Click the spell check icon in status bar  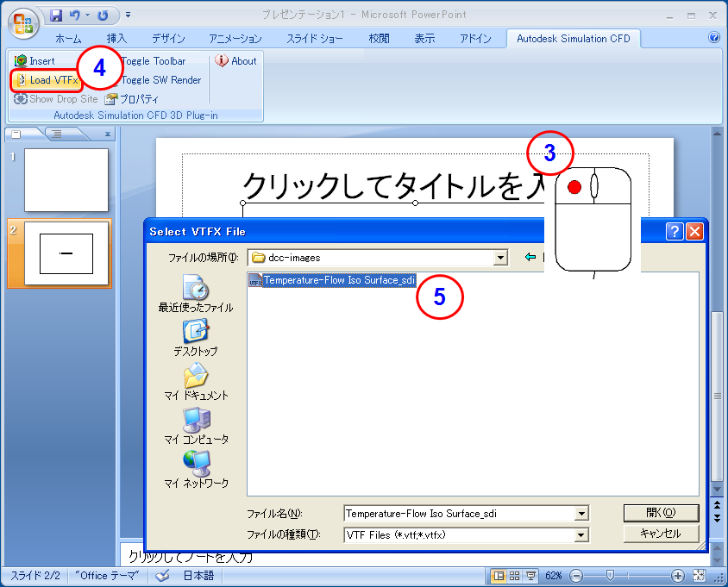coord(164,575)
